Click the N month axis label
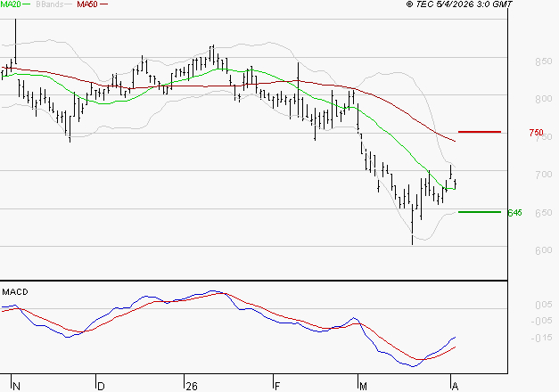 tap(16, 387)
